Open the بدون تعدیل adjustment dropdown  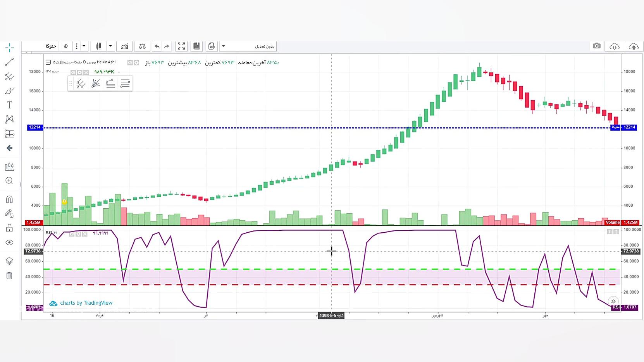pos(248,46)
